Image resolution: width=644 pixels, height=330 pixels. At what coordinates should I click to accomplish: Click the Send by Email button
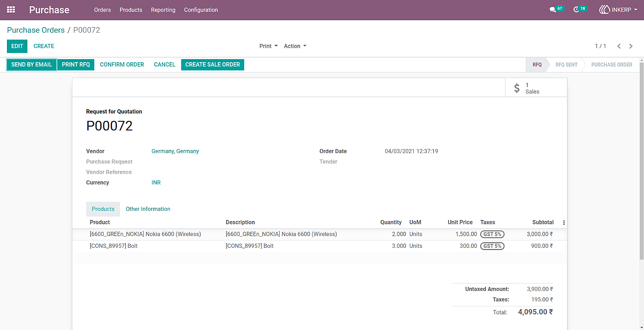32,64
